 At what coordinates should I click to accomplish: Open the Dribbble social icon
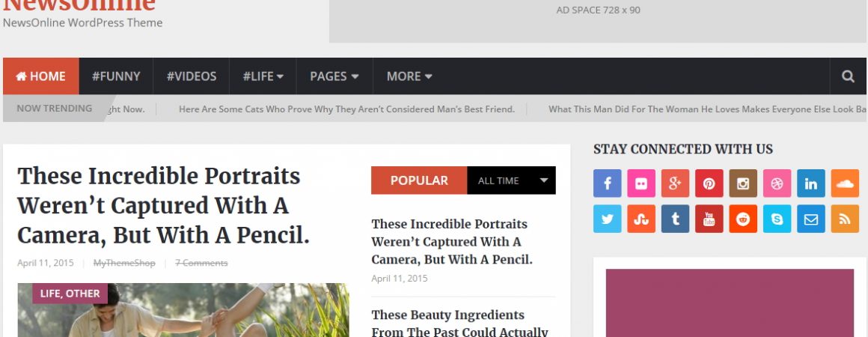777,183
